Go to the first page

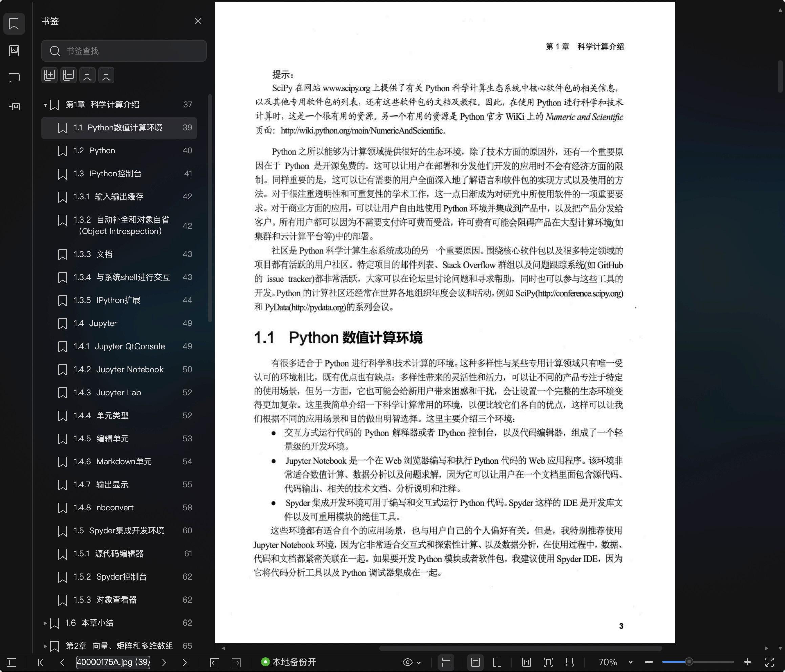coord(41,662)
